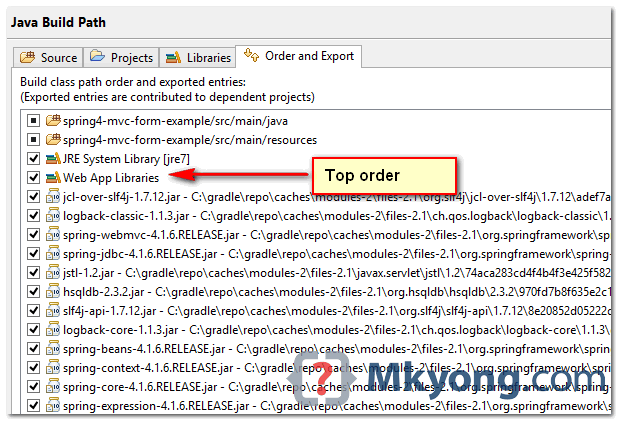The image size is (618, 421).
Task: Click jar icon of spring-jdbc-4.1.6.RELEASE.jar
Action: point(53,253)
